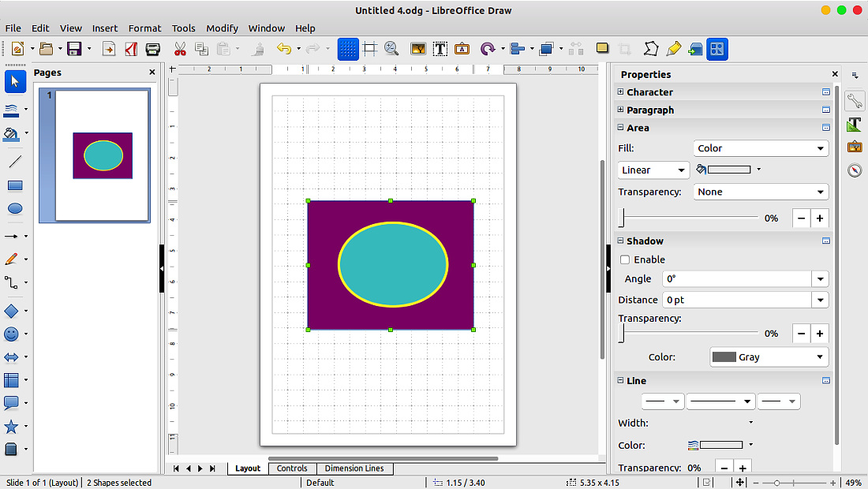The image size is (868, 489).
Task: Click the status bar zoom slider
Action: pyautogui.click(x=795, y=483)
